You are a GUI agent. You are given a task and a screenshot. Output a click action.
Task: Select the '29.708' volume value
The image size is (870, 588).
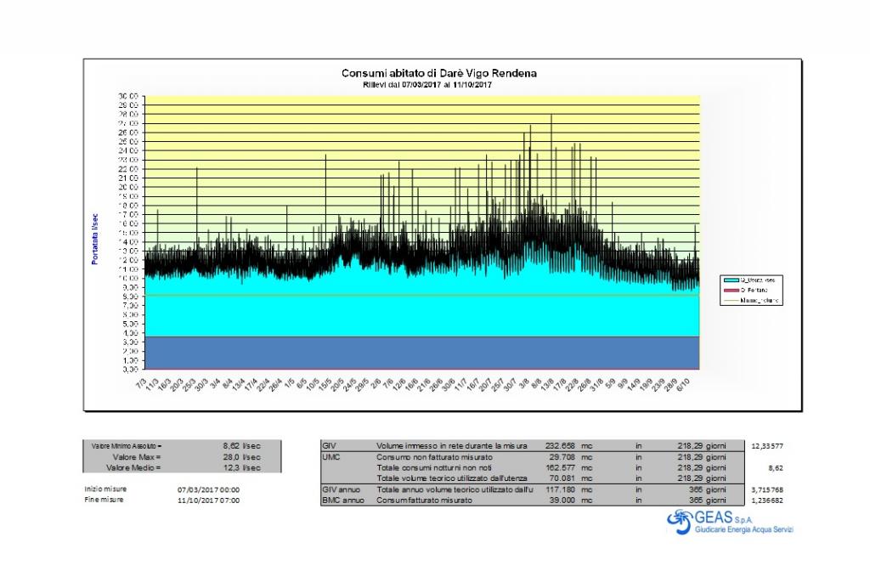pyautogui.click(x=562, y=457)
